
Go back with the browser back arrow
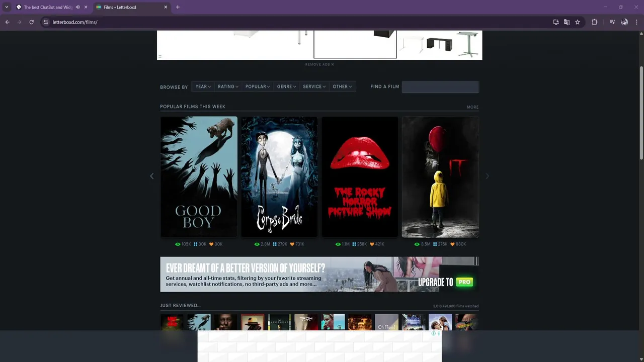coord(7,22)
